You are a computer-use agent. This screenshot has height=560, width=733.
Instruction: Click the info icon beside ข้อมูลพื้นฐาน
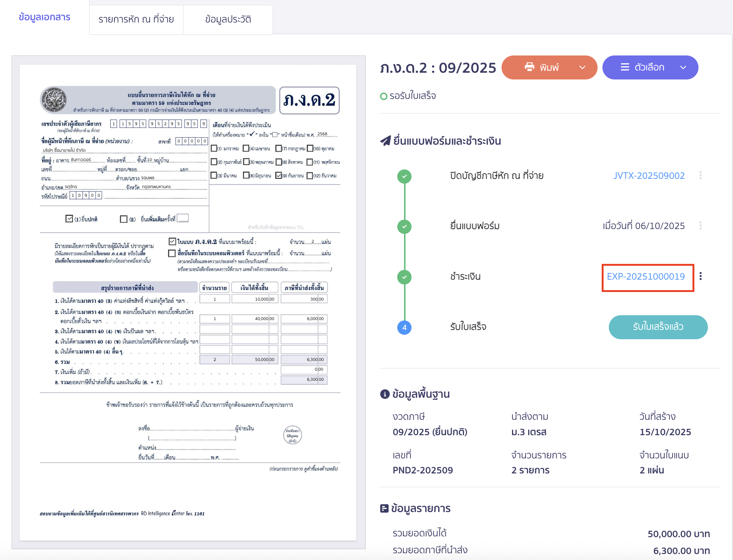click(x=385, y=394)
